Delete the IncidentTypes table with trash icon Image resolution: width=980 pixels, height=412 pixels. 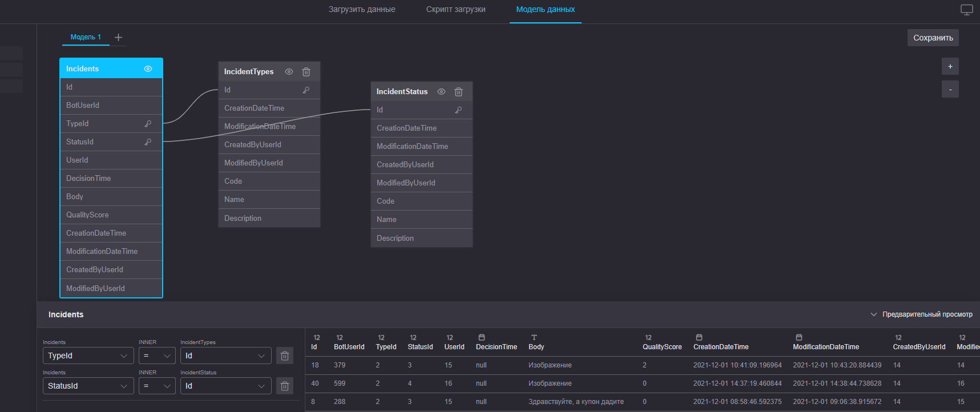306,72
